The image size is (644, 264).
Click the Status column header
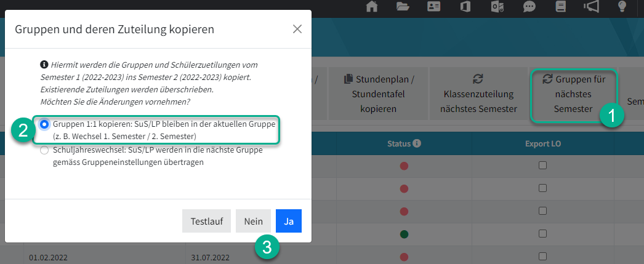(404, 144)
